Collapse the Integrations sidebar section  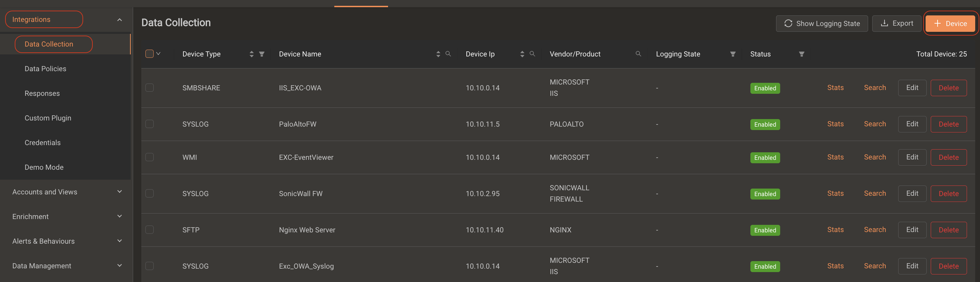(x=119, y=20)
